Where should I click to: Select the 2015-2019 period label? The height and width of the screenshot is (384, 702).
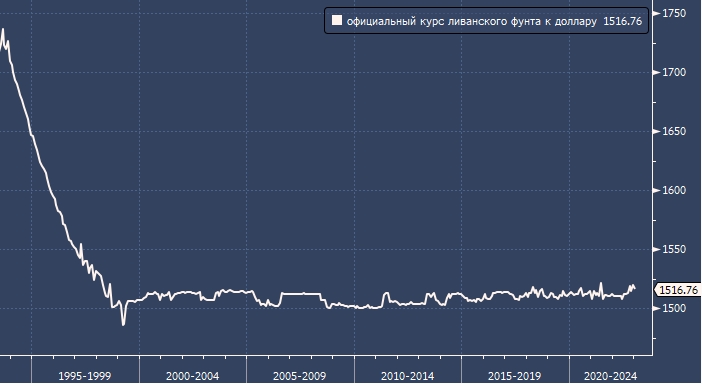click(x=514, y=376)
